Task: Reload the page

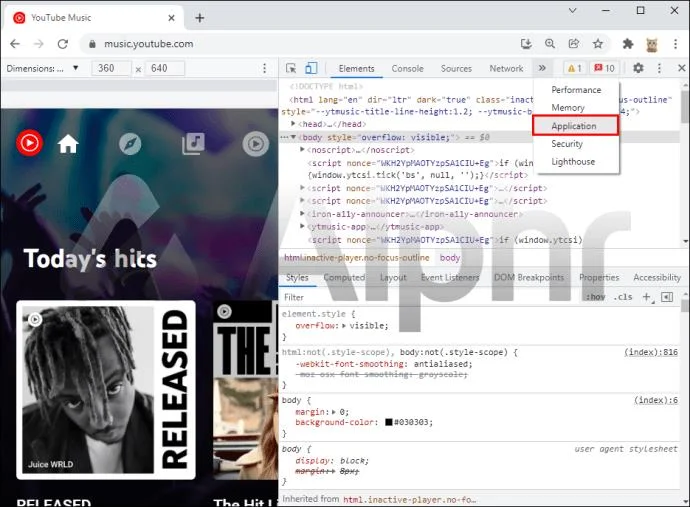Action: [63, 44]
